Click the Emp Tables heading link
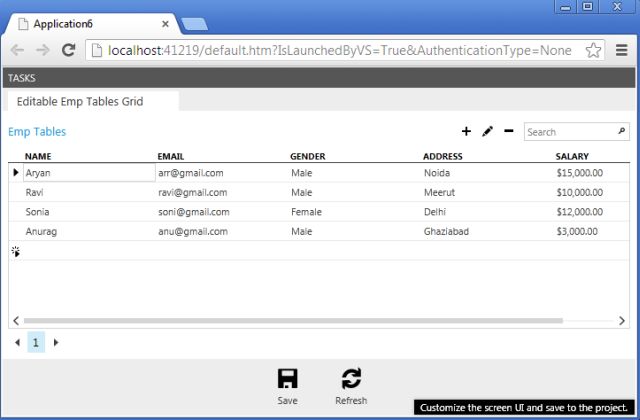Viewport: 640px width, 420px height. pyautogui.click(x=37, y=131)
